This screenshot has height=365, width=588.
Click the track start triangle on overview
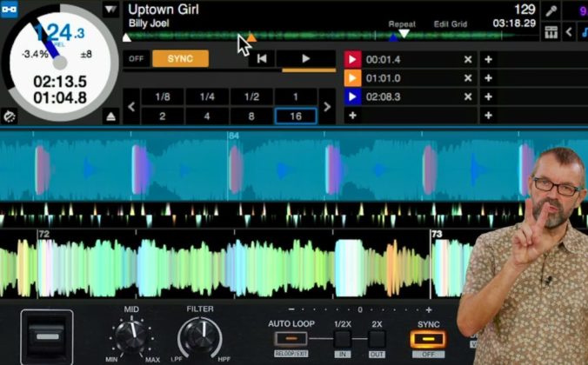tap(127, 37)
